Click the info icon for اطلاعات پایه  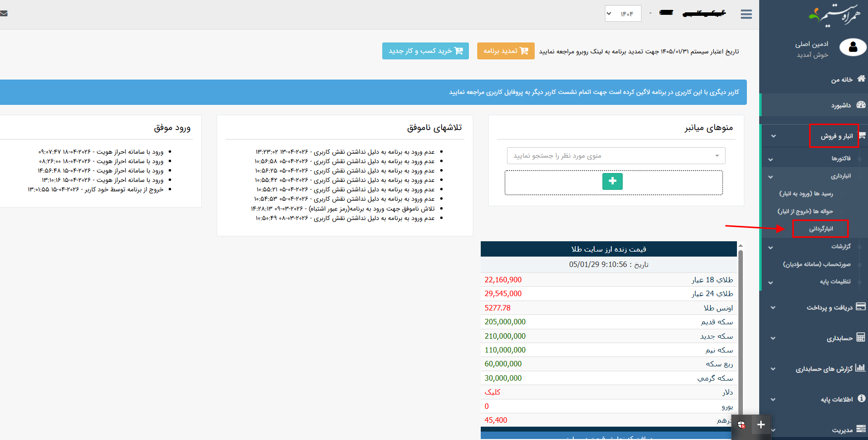pyautogui.click(x=861, y=398)
